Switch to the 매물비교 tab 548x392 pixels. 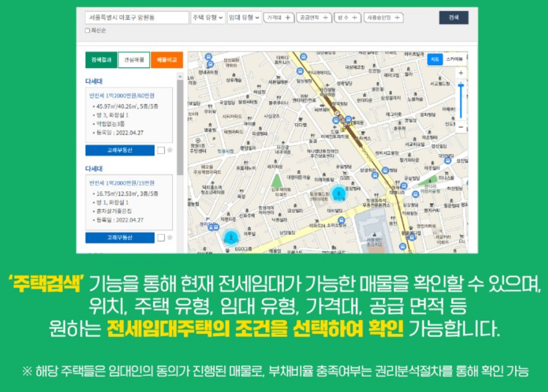click(167, 60)
